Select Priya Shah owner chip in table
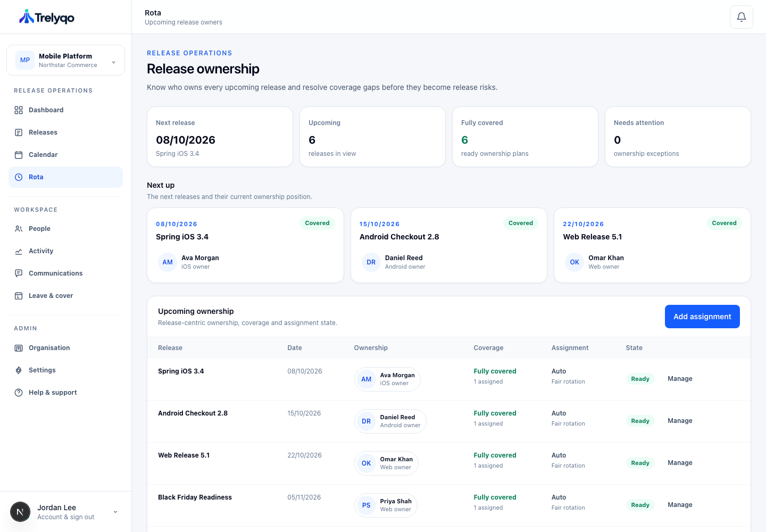The height and width of the screenshot is (532, 766). click(386, 505)
